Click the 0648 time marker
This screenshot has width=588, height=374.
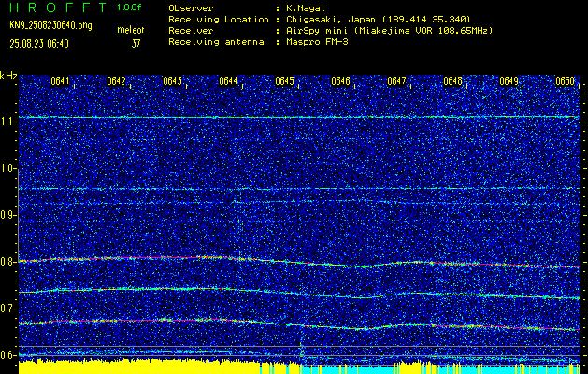(453, 81)
